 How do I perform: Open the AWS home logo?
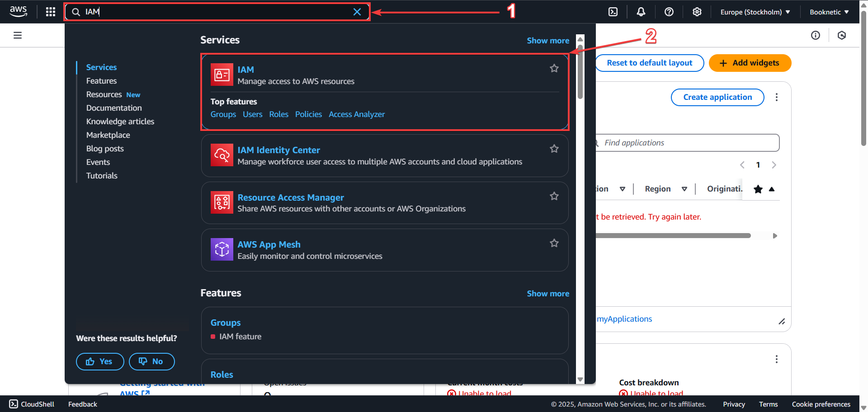(x=18, y=11)
